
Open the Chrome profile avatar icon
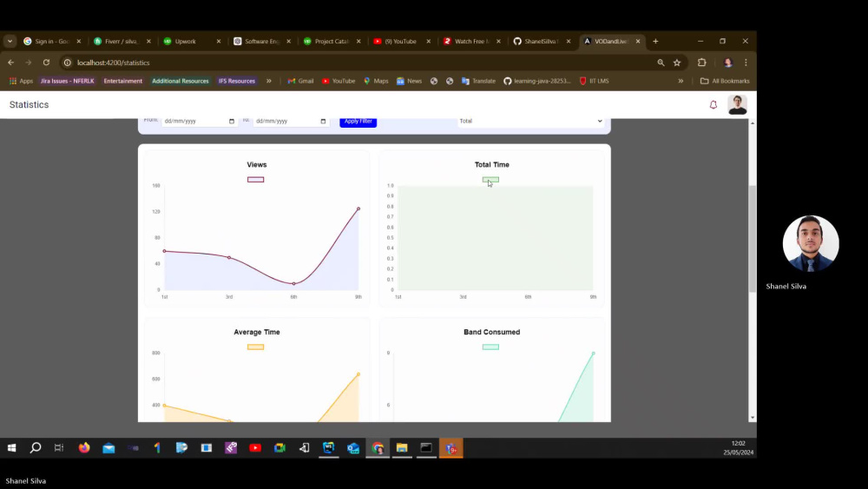[x=728, y=63]
